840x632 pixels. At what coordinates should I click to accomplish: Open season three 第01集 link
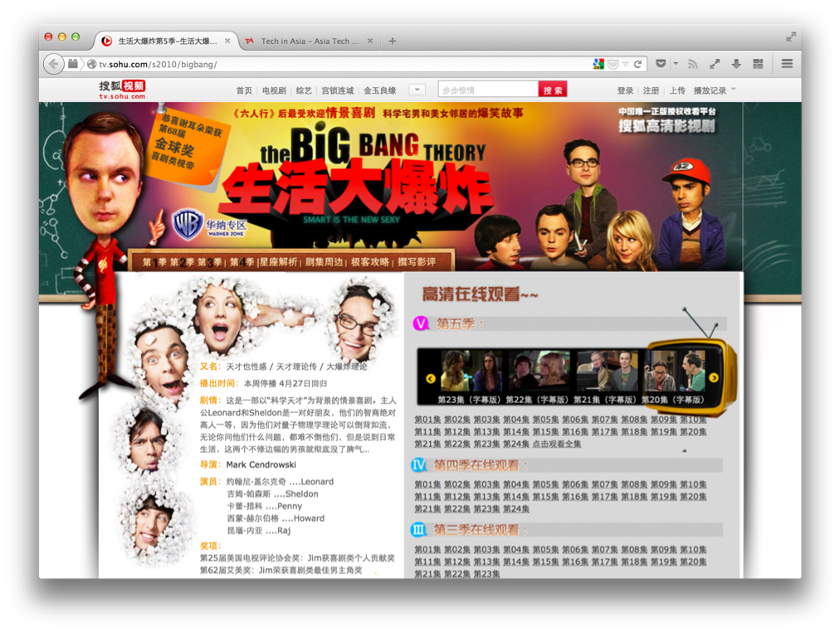point(427,550)
